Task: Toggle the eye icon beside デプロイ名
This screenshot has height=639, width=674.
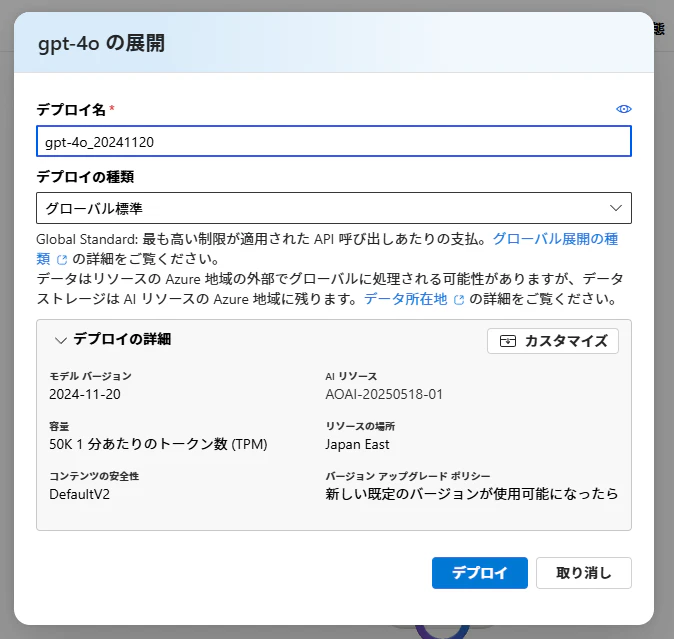Action: [623, 109]
